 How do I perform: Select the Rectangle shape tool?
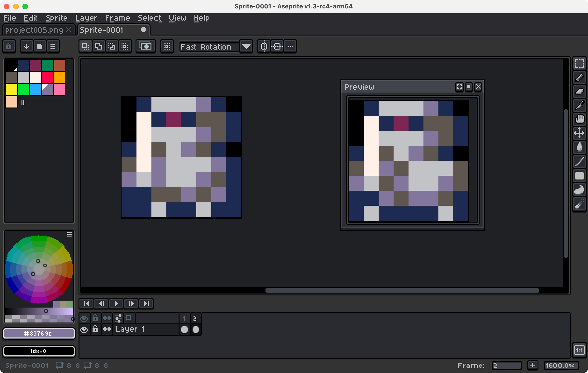(579, 176)
